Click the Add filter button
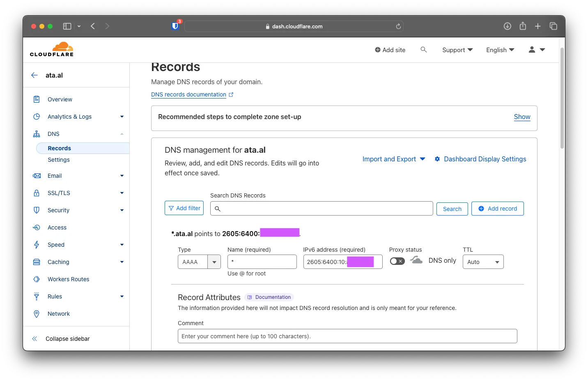 (184, 208)
